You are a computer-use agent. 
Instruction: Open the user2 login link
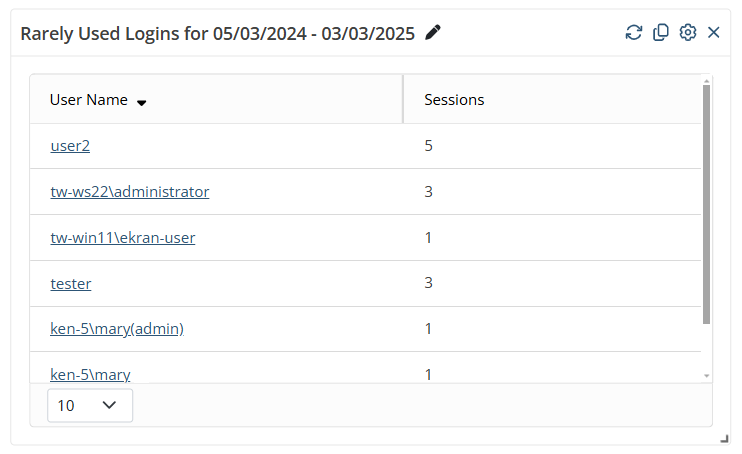(x=70, y=146)
